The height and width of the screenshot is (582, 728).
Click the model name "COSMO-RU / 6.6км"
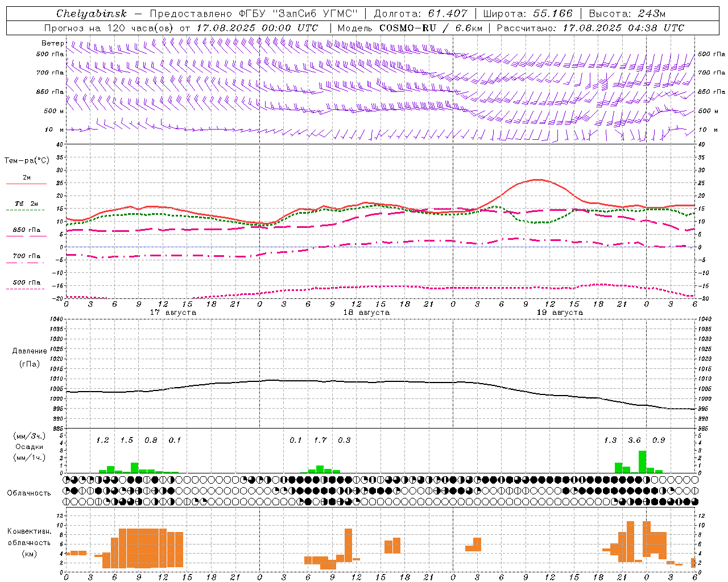click(x=431, y=28)
